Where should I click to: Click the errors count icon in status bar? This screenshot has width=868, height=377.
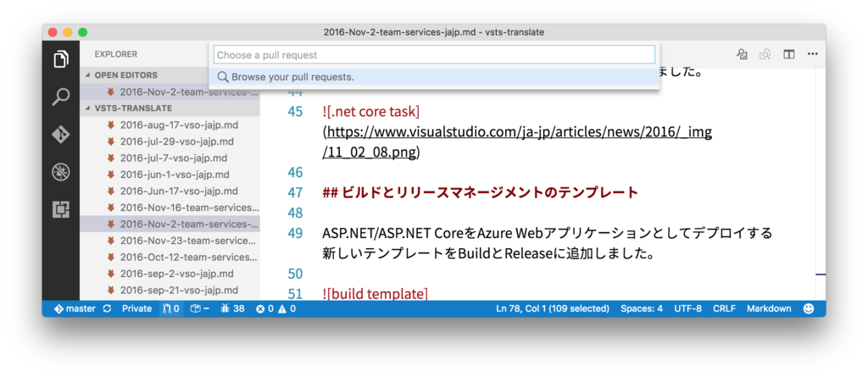click(x=264, y=308)
